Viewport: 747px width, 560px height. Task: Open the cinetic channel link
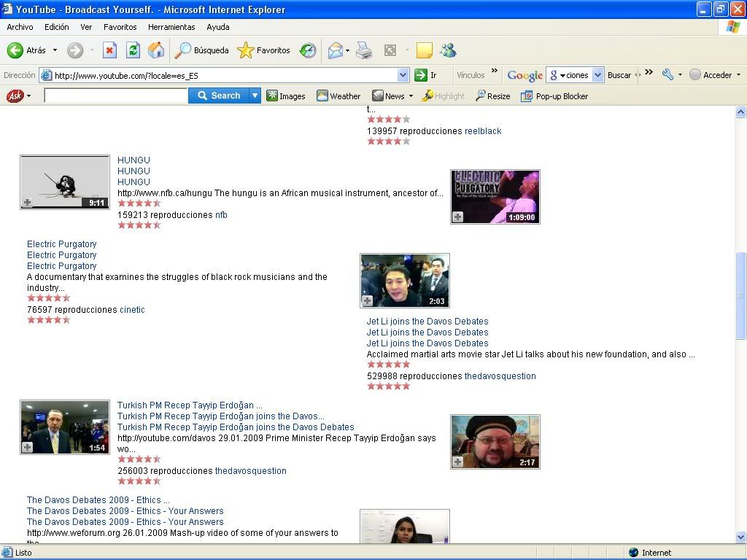[x=133, y=309]
